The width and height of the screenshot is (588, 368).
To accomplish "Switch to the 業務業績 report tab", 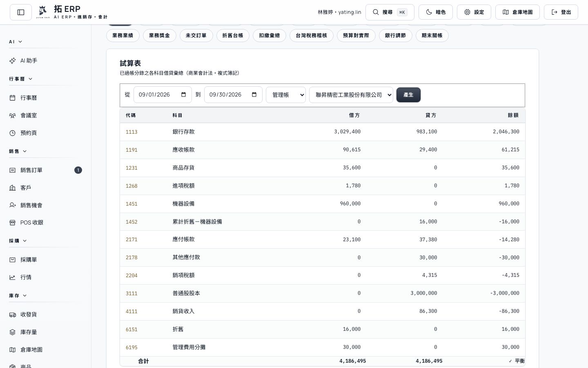I will 123,36.
